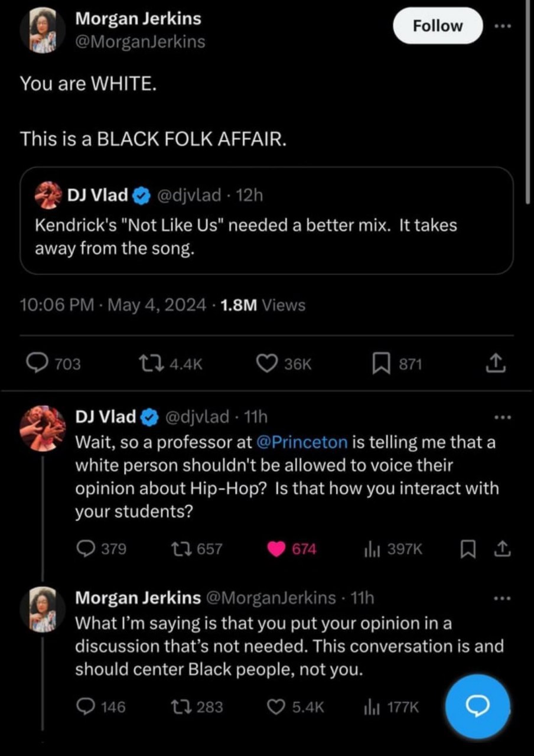Open the reply icon showing 703 replies

41,364
